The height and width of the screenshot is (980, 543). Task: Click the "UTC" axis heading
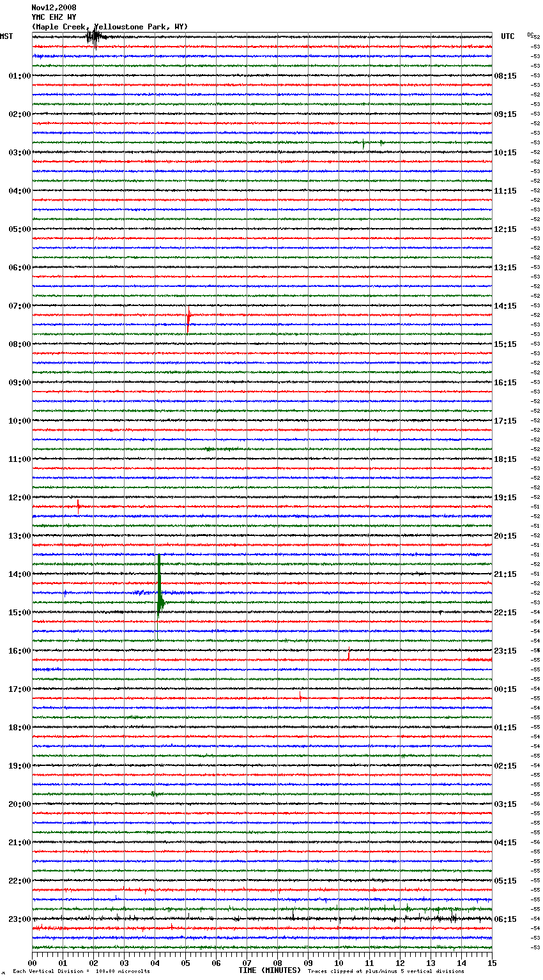click(x=508, y=36)
